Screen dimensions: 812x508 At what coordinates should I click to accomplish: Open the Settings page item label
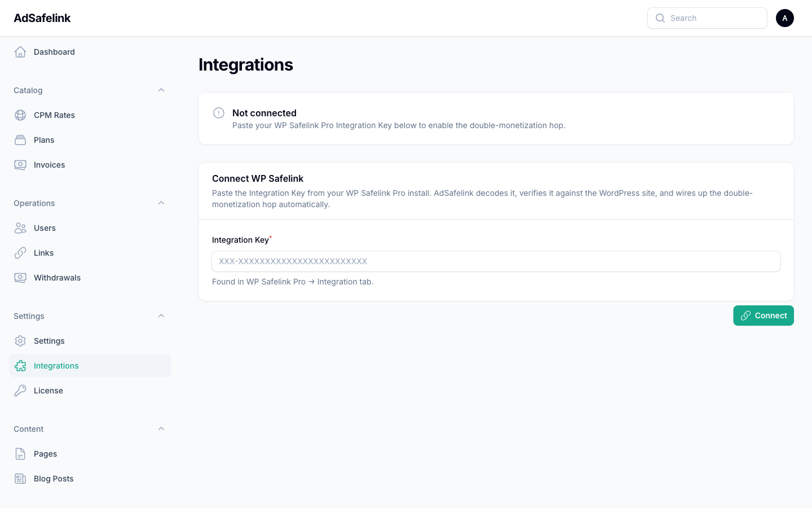49,341
